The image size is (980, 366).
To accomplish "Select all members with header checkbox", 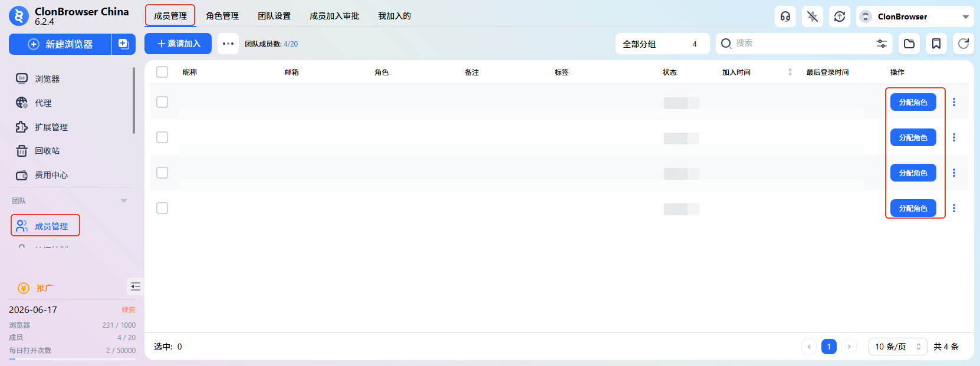I will 162,72.
